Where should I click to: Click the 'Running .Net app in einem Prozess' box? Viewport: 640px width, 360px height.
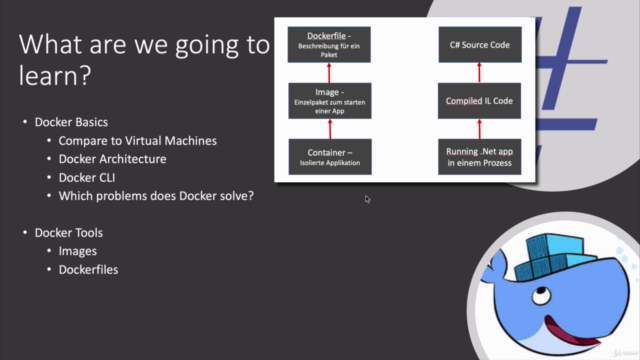(x=480, y=157)
